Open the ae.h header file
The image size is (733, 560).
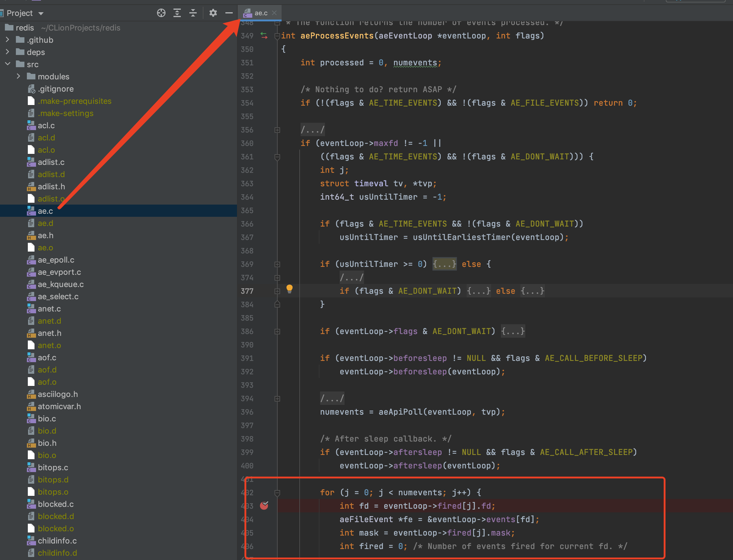[x=46, y=235]
